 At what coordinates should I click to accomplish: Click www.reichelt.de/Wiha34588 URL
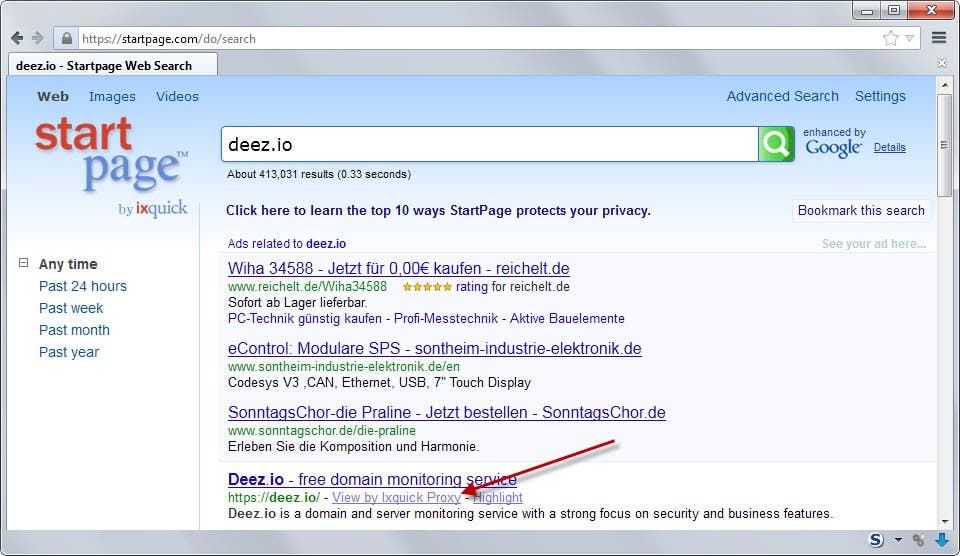[307, 287]
